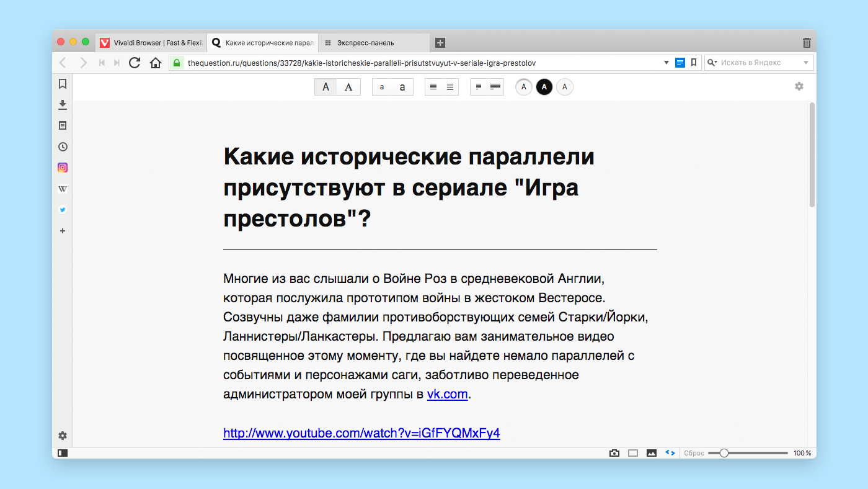This screenshot has width=868, height=489.
Task: Expand the address bar history dropdown
Action: click(x=666, y=63)
